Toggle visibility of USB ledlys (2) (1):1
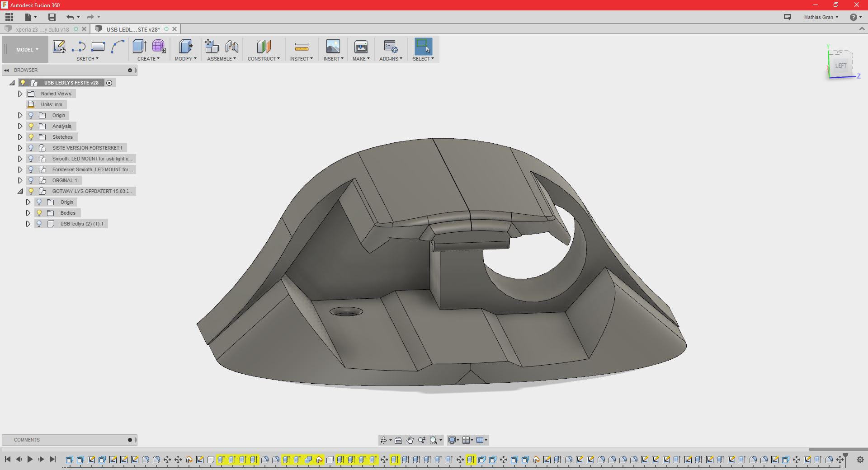Image resolution: width=868 pixels, height=470 pixels. pyautogui.click(x=39, y=224)
